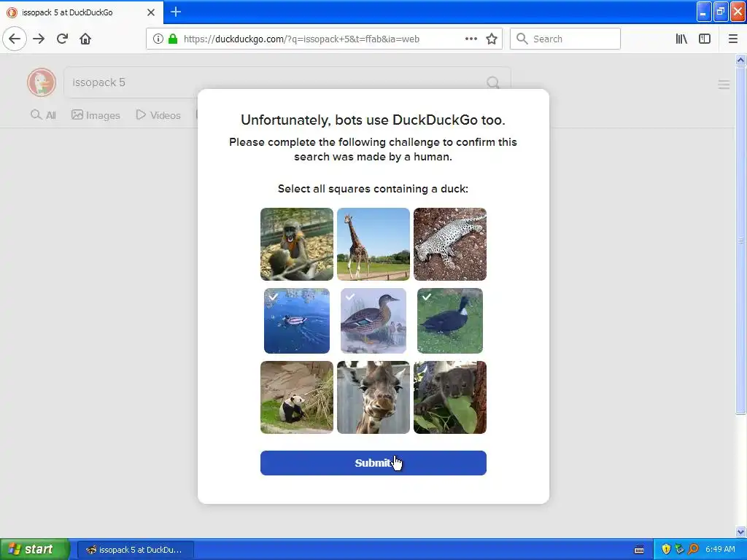Go forward using the browser forward arrow
747x560 pixels.
[x=39, y=39]
